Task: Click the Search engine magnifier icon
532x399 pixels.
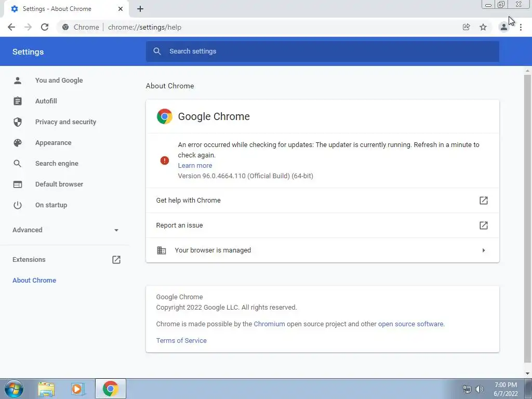Action: point(18,164)
